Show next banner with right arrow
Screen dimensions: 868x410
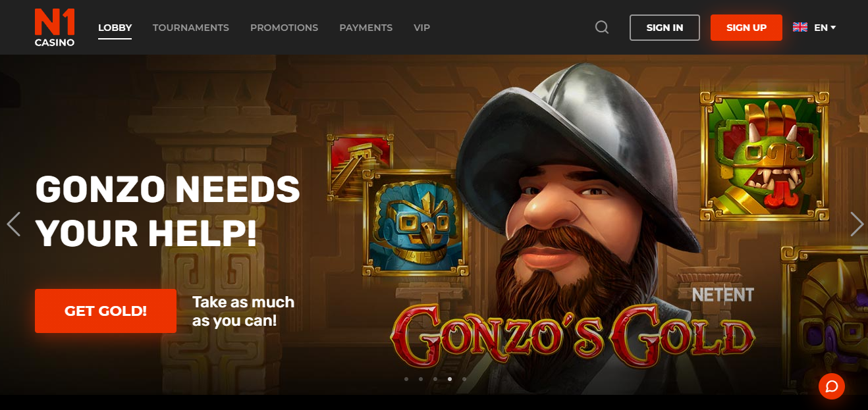click(x=857, y=224)
